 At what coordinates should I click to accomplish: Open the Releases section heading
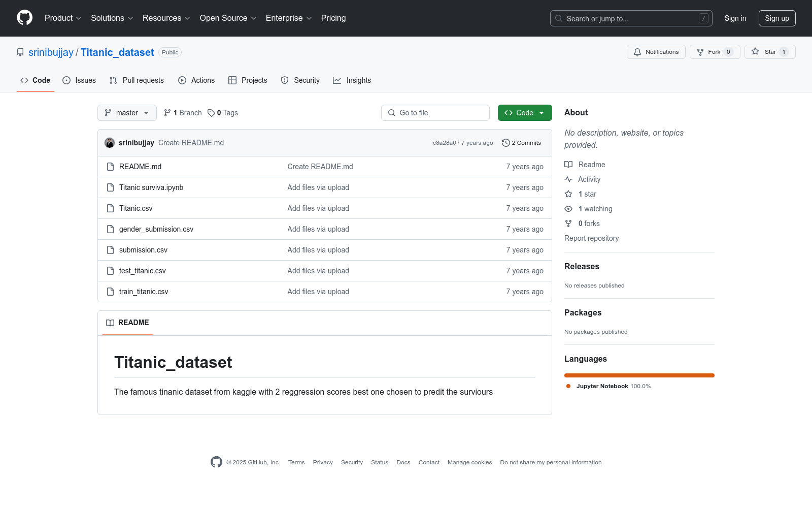click(x=582, y=266)
